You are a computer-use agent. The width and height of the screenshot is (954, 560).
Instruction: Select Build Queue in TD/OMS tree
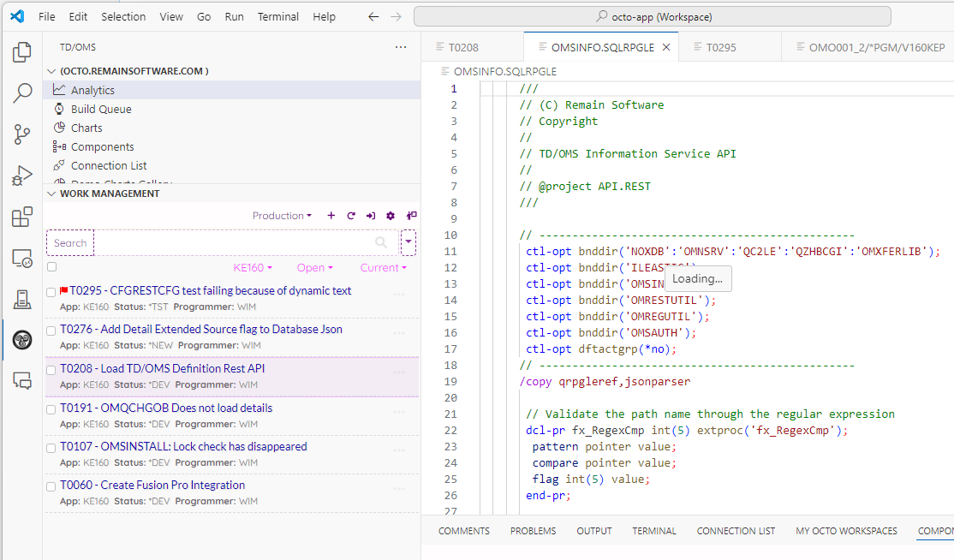101,109
